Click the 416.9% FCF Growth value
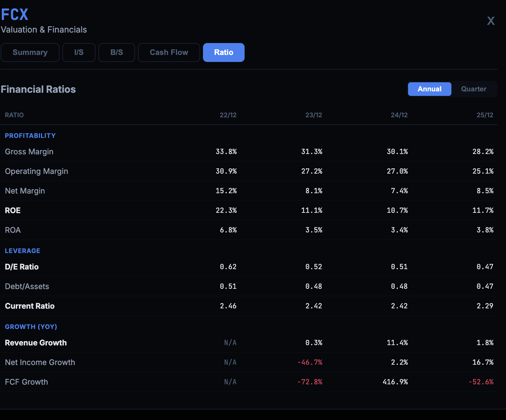The image size is (506, 420). [395, 382]
